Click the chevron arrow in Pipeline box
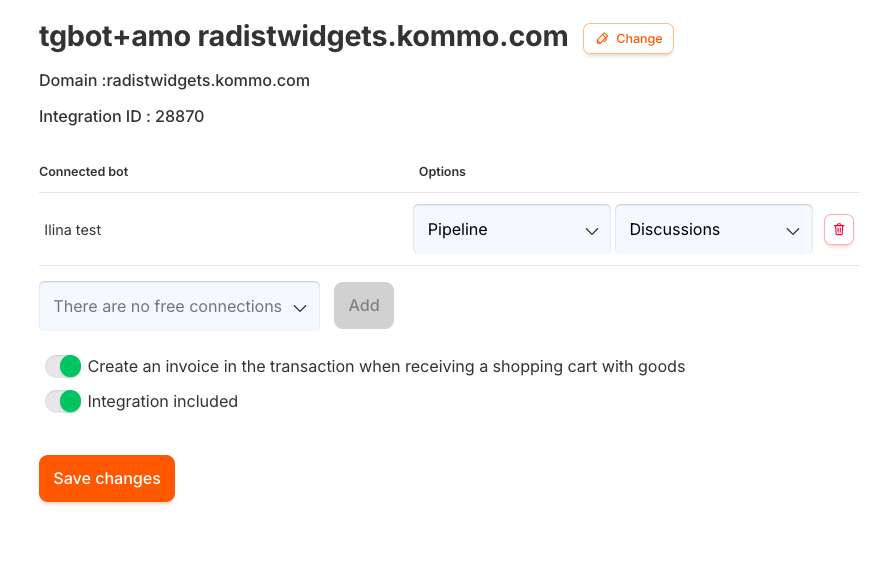Screen dimensions: 875x587 tap(592, 230)
